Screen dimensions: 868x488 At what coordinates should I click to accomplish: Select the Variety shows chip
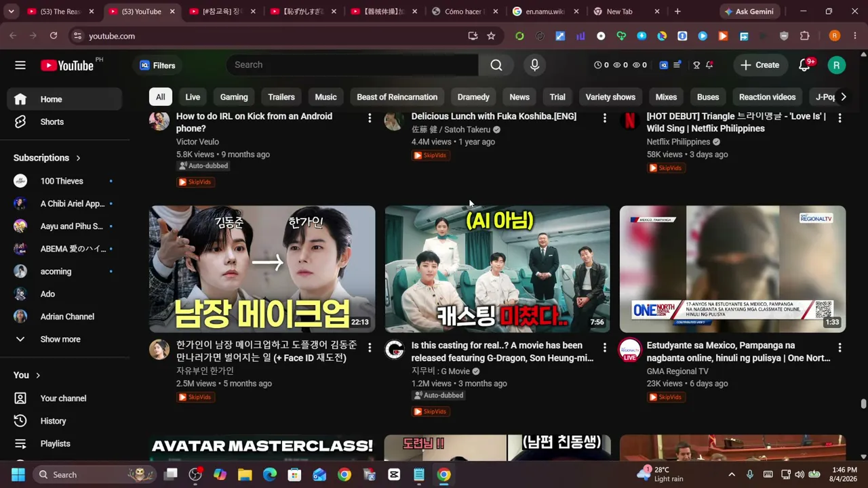(610, 97)
